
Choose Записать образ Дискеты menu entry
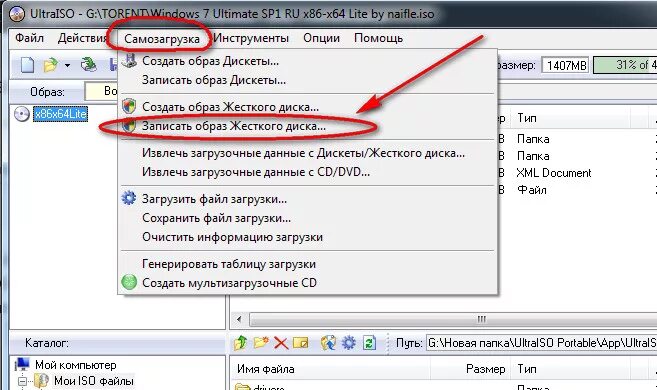point(308,80)
